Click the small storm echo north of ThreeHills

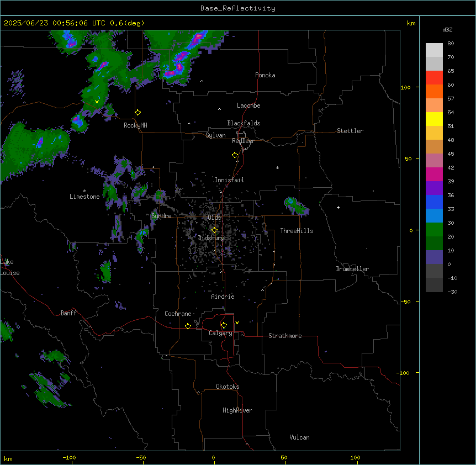296,207
